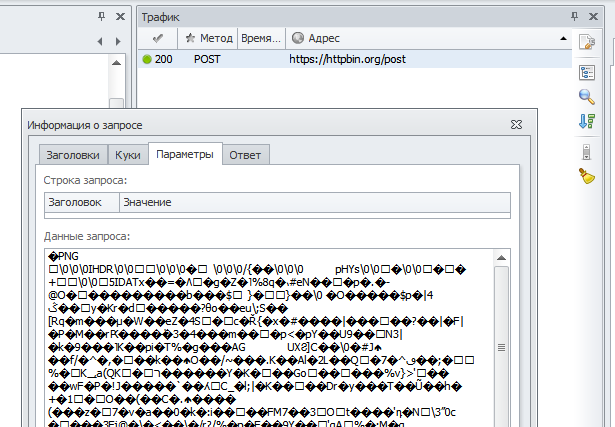Pin the left panel

tap(102, 16)
